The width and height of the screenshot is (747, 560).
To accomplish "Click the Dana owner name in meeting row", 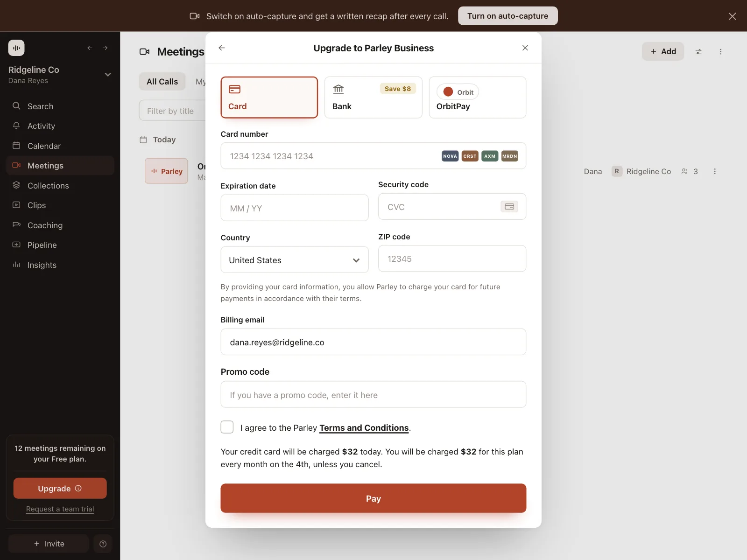I will 593,171.
